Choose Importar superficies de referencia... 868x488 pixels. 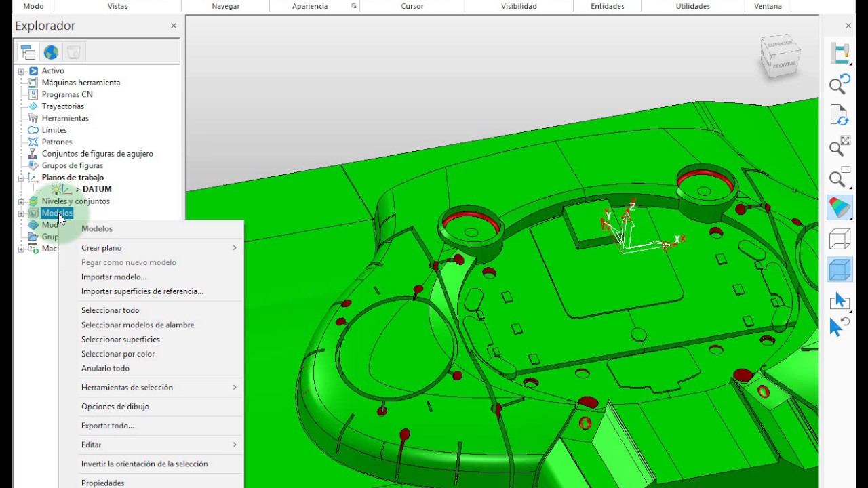142,291
